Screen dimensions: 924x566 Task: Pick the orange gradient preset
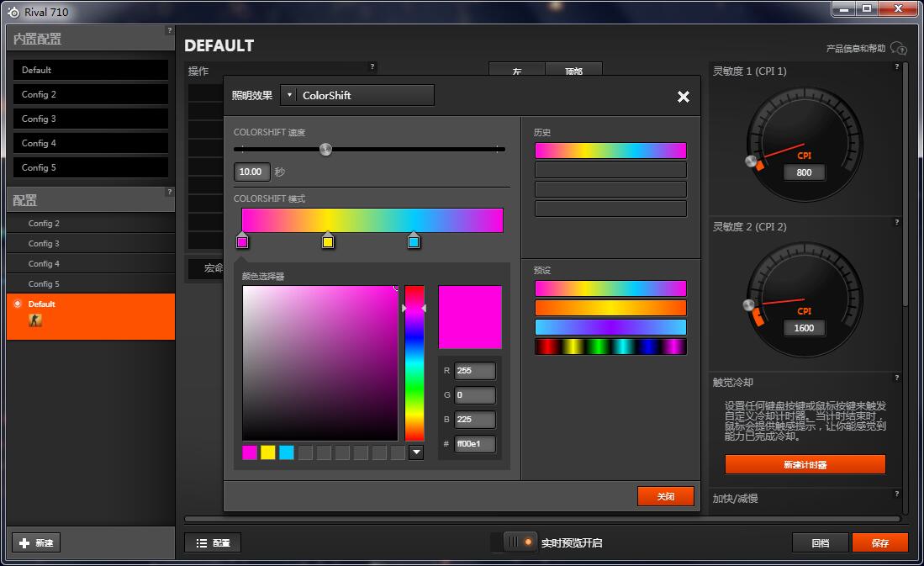[610, 308]
